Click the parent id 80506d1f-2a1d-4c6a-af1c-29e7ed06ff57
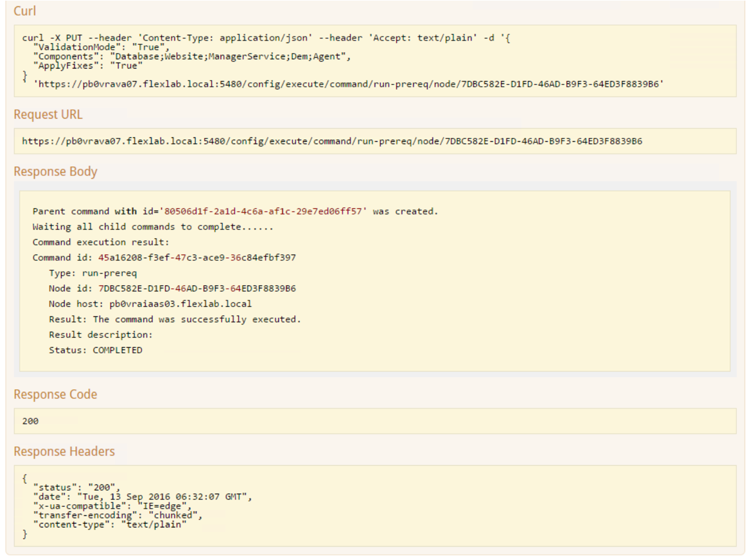 263,211
